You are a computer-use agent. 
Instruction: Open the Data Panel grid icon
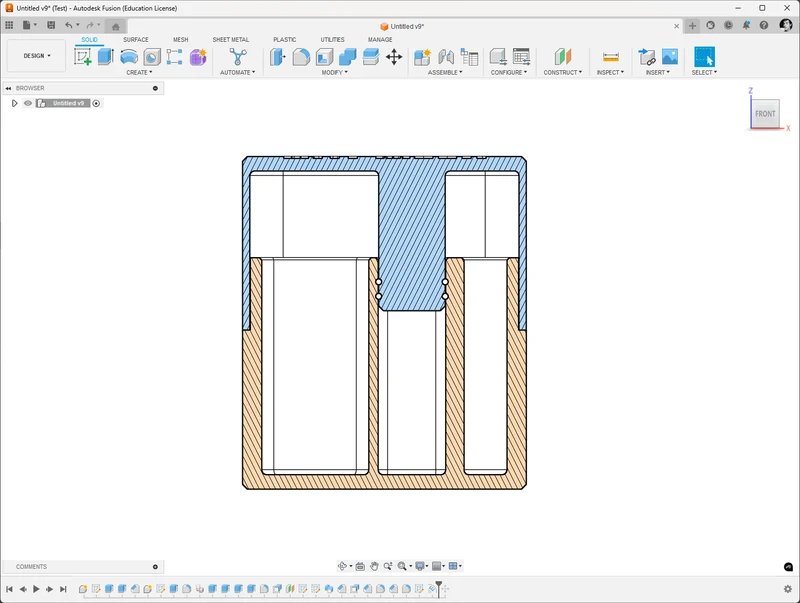9,25
